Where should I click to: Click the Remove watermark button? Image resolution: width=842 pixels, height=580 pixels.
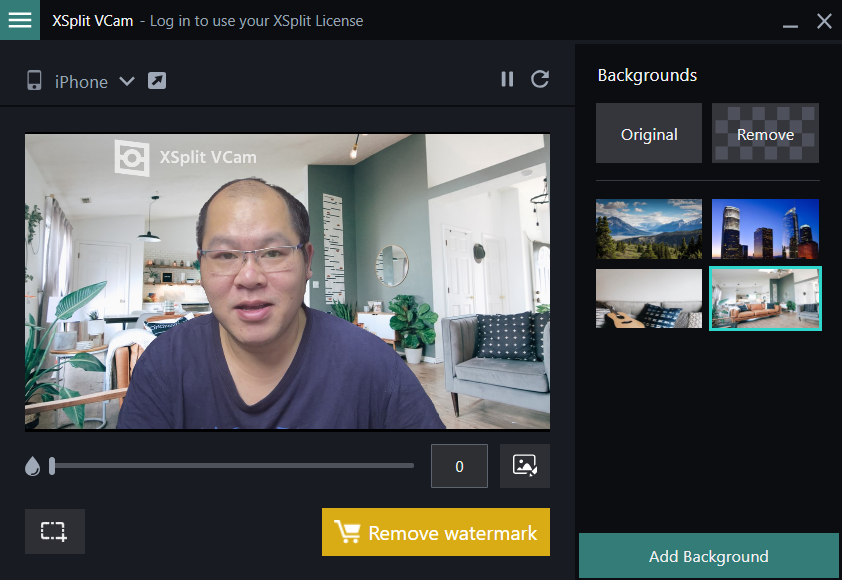(435, 532)
